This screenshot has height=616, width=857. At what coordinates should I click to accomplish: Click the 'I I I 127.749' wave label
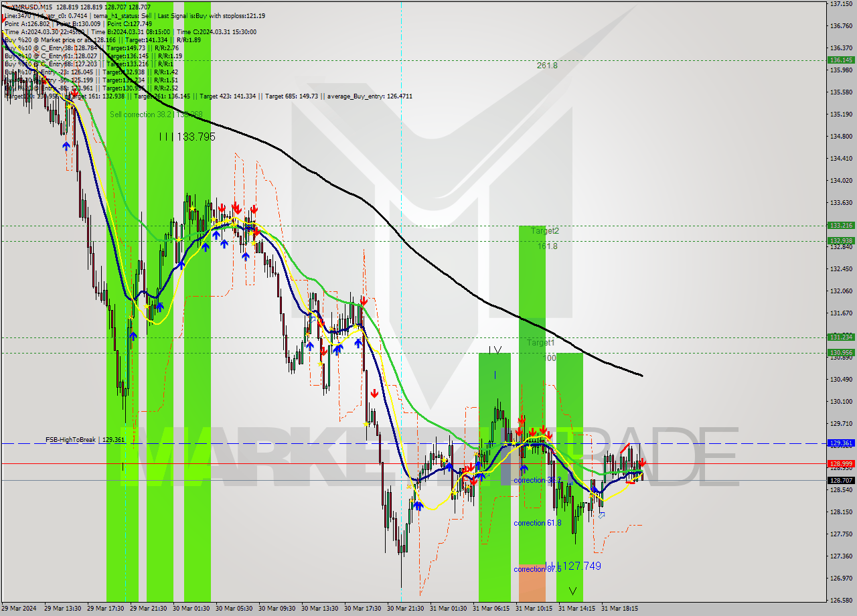coord(573,566)
